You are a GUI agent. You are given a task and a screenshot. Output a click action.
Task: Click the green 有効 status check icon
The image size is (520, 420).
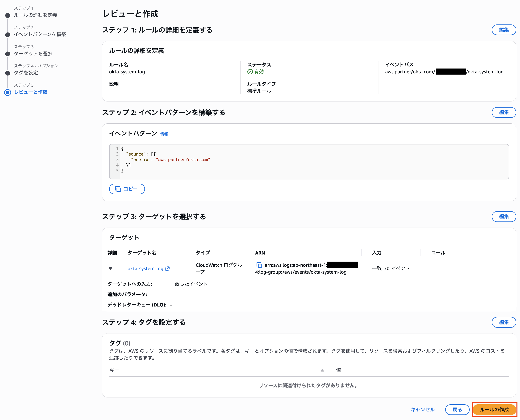coord(250,72)
